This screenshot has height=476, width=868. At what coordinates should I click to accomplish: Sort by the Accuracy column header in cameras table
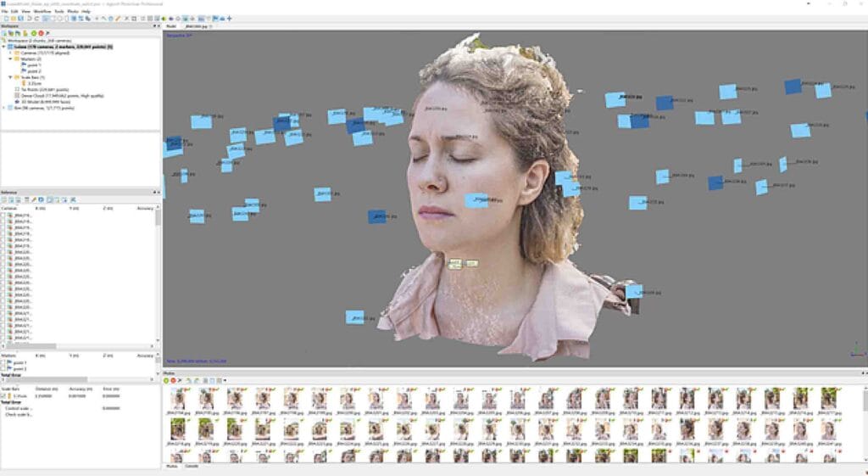[x=145, y=209]
